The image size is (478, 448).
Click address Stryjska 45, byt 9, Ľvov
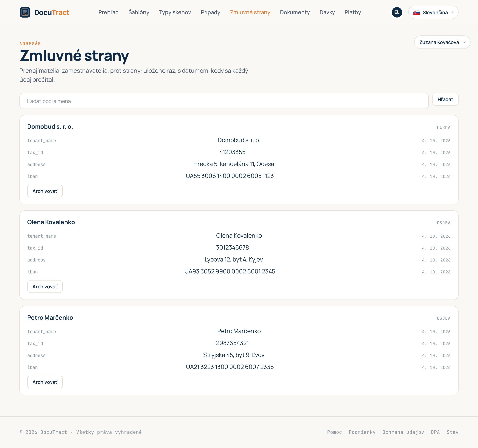[x=233, y=355]
